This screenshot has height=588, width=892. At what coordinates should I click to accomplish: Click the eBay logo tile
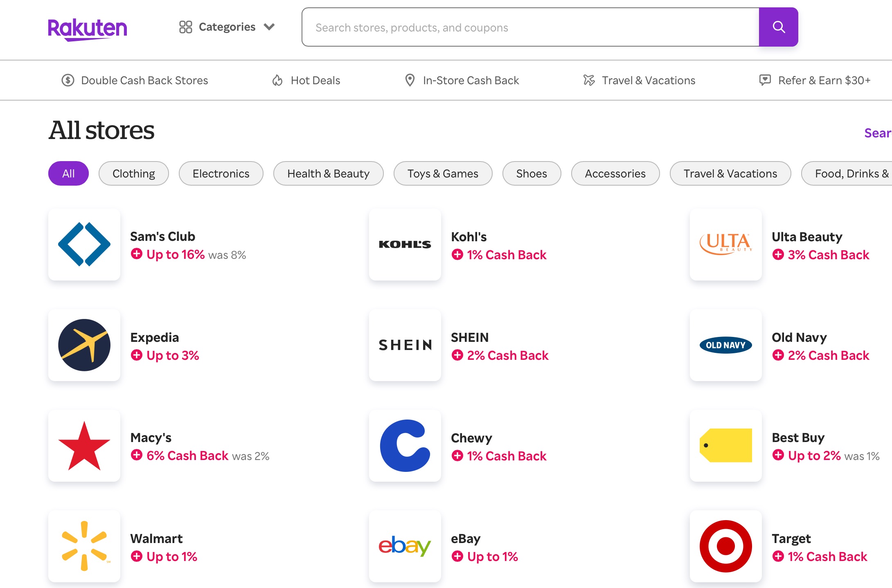pyautogui.click(x=405, y=546)
